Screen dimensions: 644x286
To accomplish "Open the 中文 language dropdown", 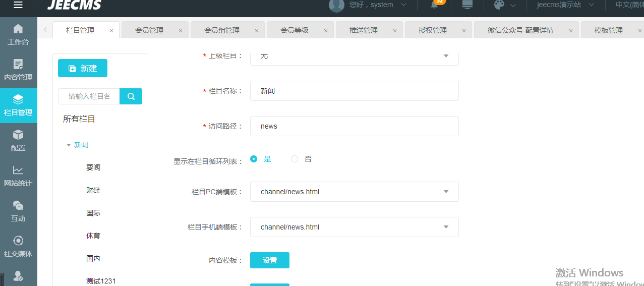I will coord(629,5).
